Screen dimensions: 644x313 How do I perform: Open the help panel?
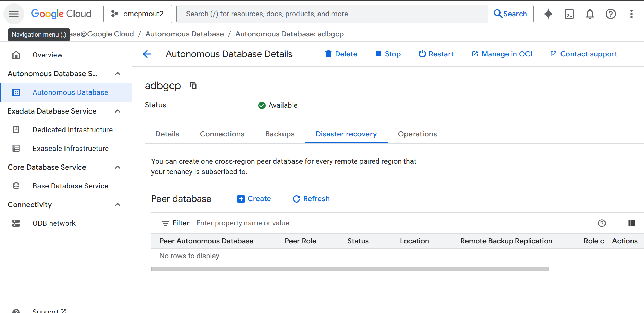coord(610,14)
